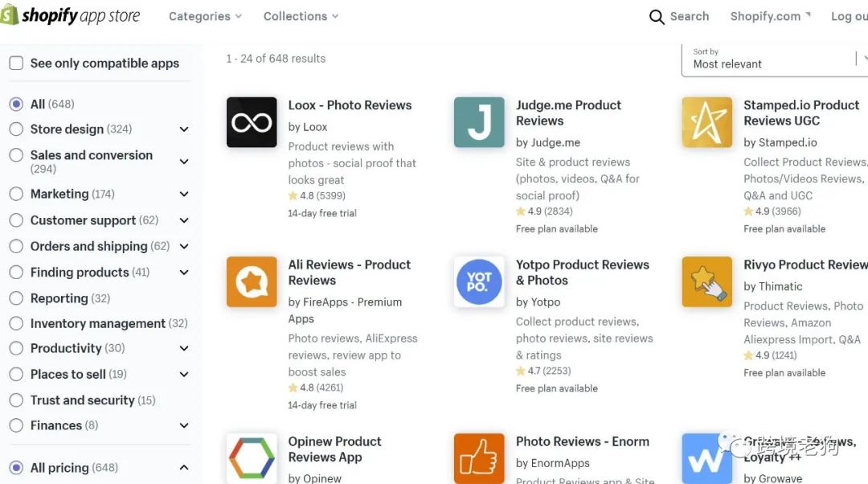
Task: Open Stamped.io Product Reviews UGC title
Action: click(x=801, y=113)
